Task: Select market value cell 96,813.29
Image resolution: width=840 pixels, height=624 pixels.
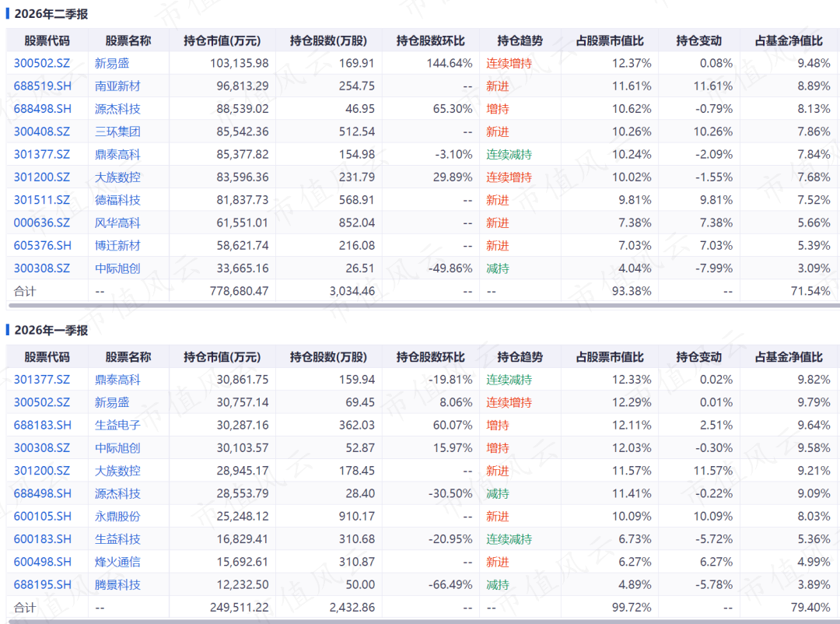Action: click(x=242, y=86)
